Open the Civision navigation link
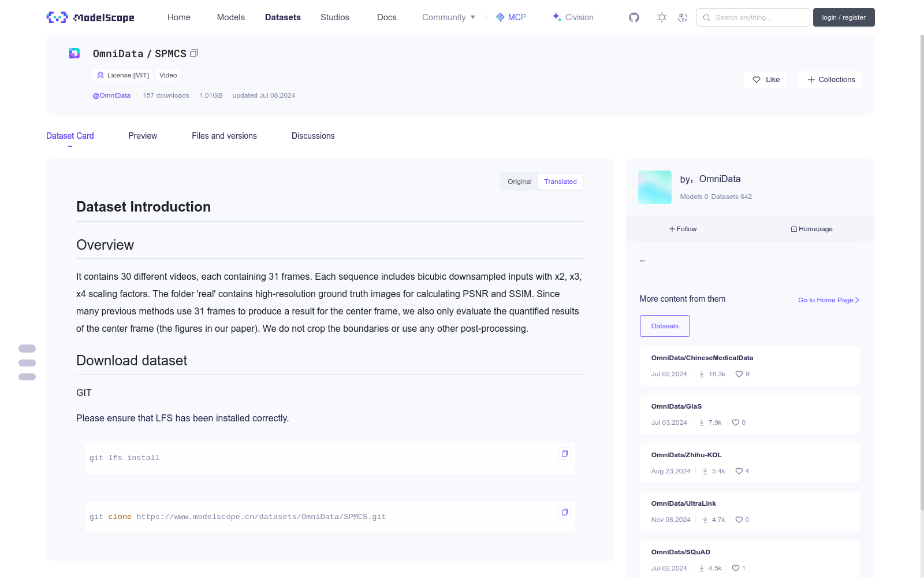Viewport: 924px width, 578px height. click(573, 17)
